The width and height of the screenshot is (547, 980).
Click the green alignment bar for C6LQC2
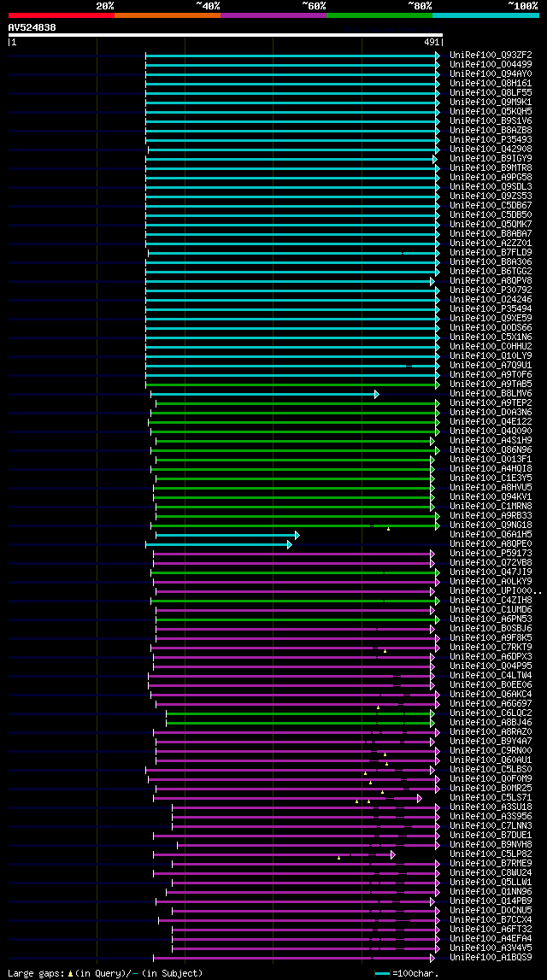300,713
